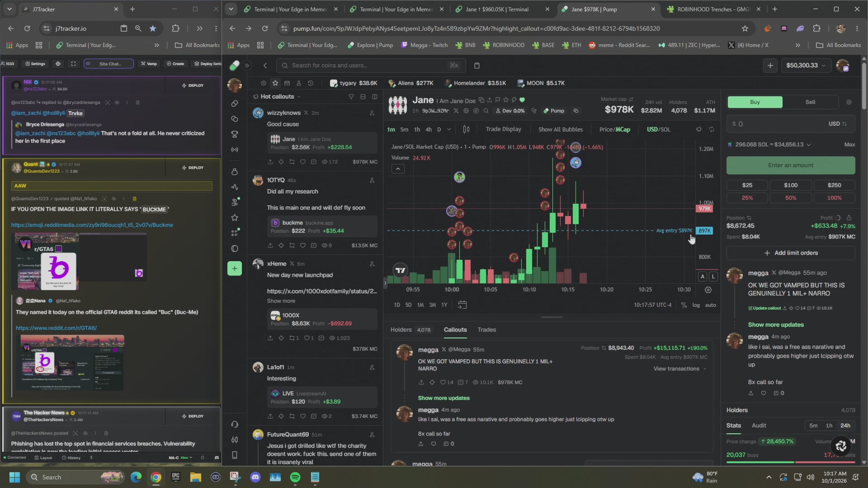Select the Audit tab under Holders
Image resolution: width=868 pixels, height=488 pixels.
[759, 426]
